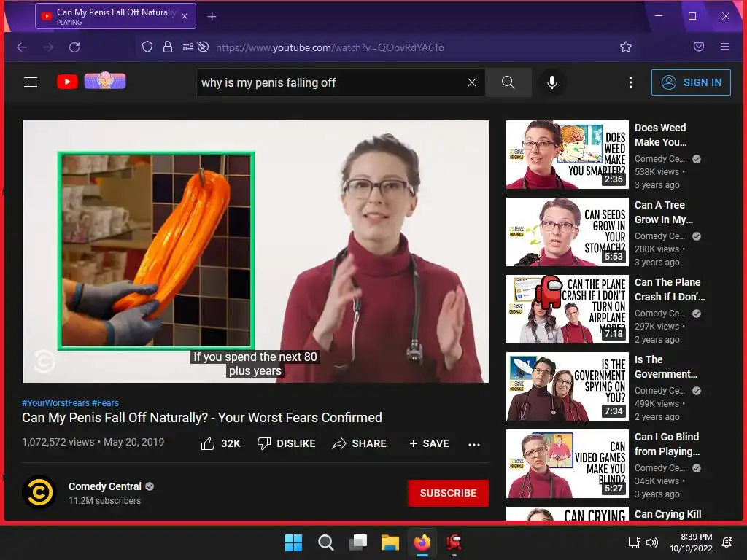Bookmark this page with the star icon
The image size is (747, 560).
625,47
